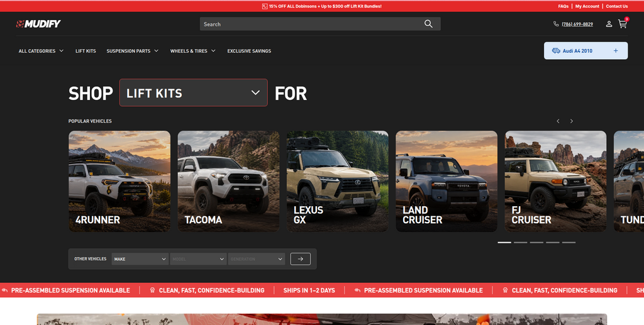
Task: Expand the Suspension Parts menu
Action: (x=132, y=51)
